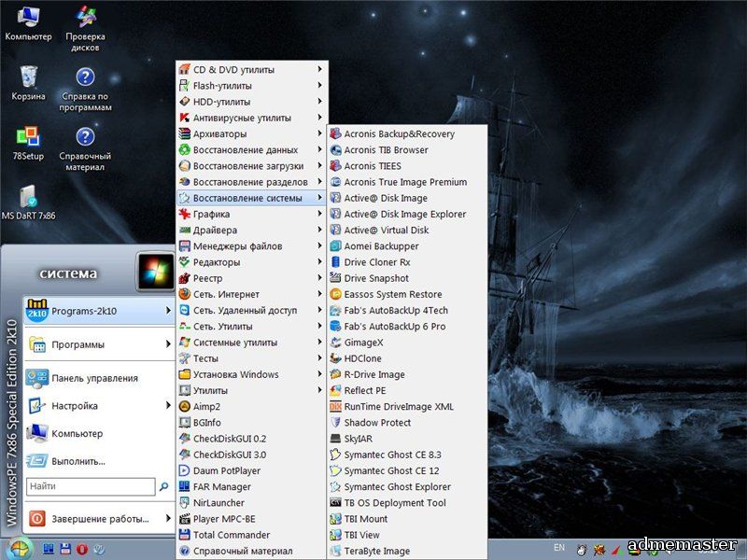Expand the Графика submenu arrow
This screenshot has width=747, height=560.
coord(319,214)
